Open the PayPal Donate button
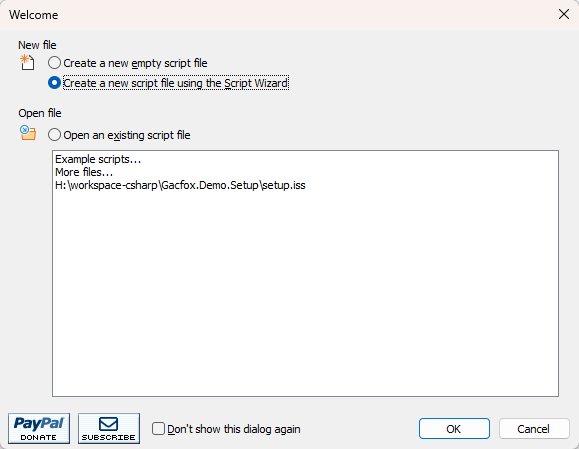579x449 pixels. 39,428
